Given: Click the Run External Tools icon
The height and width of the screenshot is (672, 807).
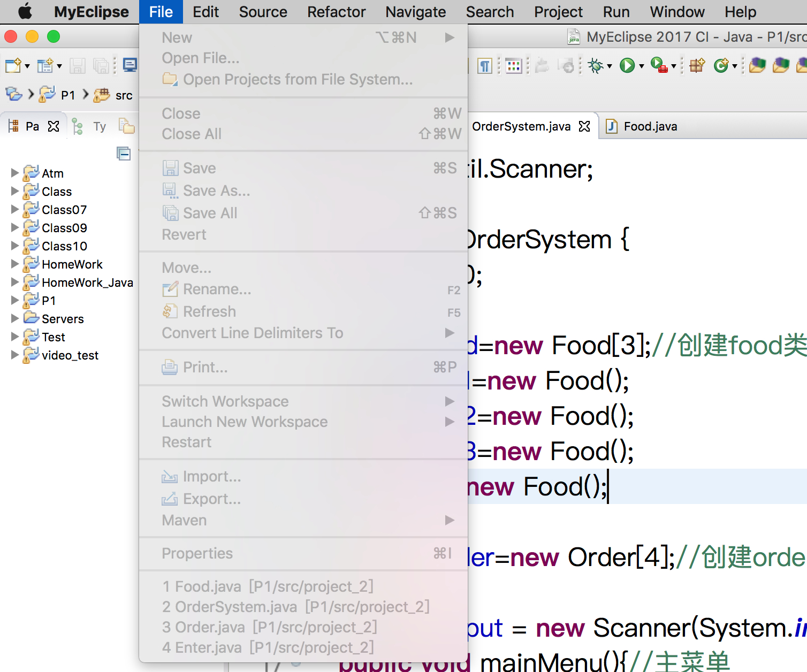Looking at the screenshot, I should [659, 65].
